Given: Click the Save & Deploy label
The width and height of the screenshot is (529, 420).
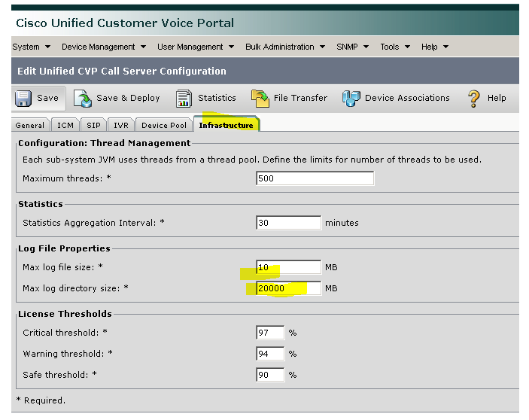Looking at the screenshot, I should click(x=128, y=98).
